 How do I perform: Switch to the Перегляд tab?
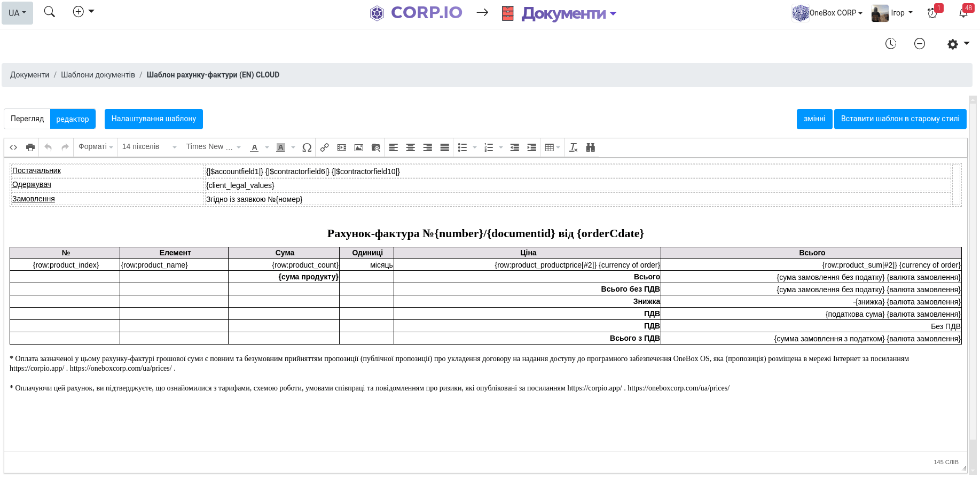27,119
